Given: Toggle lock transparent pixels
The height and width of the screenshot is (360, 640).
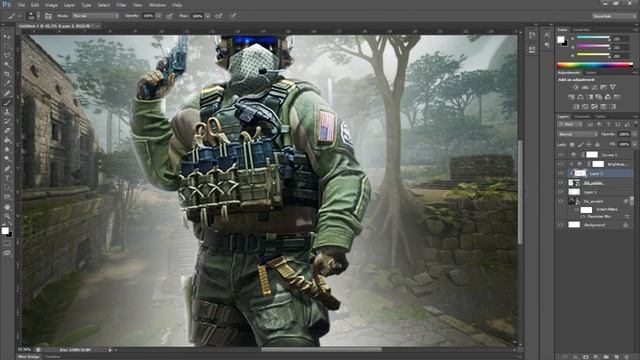Looking at the screenshot, I should pyautogui.click(x=572, y=144).
